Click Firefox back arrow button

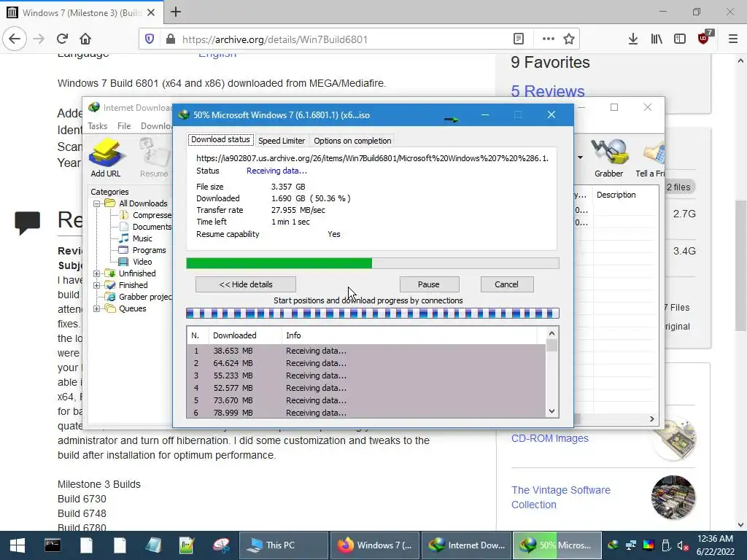click(15, 39)
